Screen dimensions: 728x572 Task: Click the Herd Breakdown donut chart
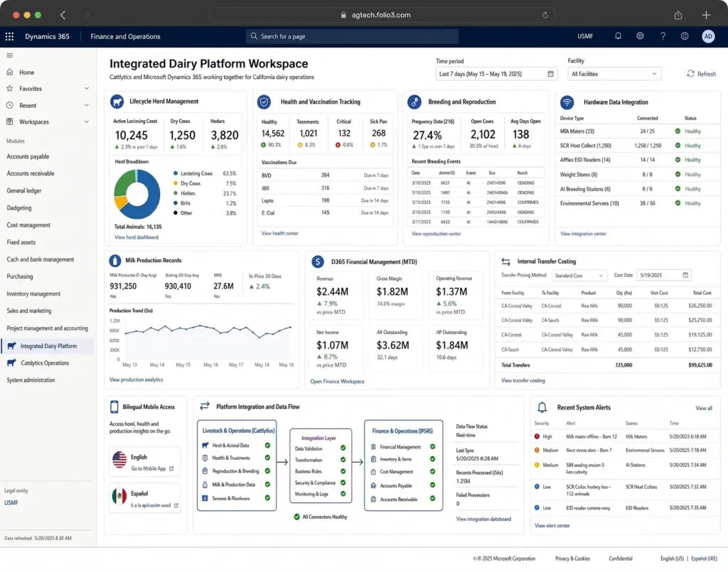click(137, 194)
